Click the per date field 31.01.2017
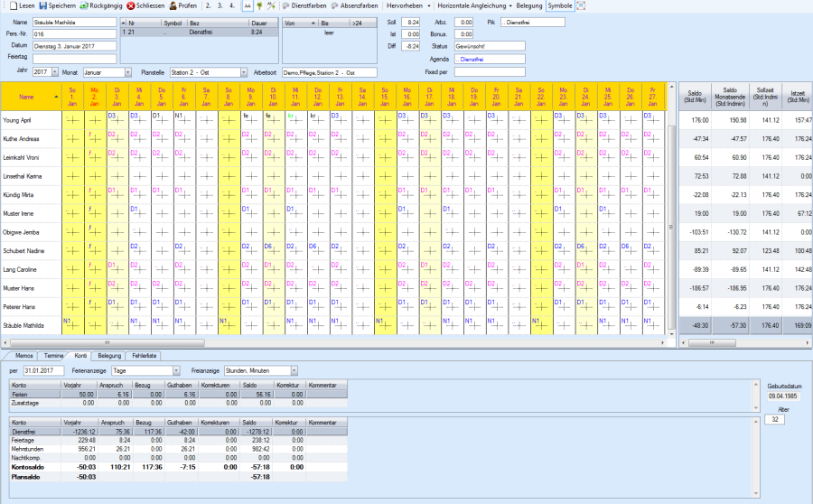The height and width of the screenshot is (504, 813). point(42,370)
